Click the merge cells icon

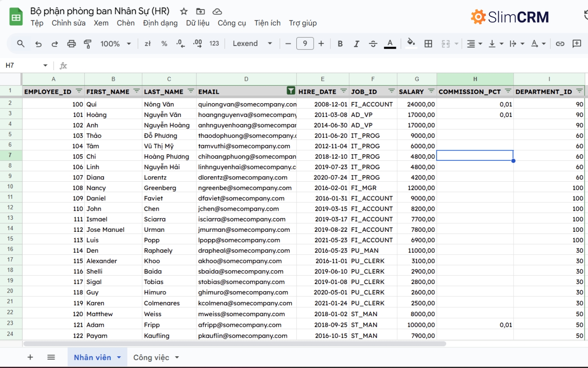446,44
